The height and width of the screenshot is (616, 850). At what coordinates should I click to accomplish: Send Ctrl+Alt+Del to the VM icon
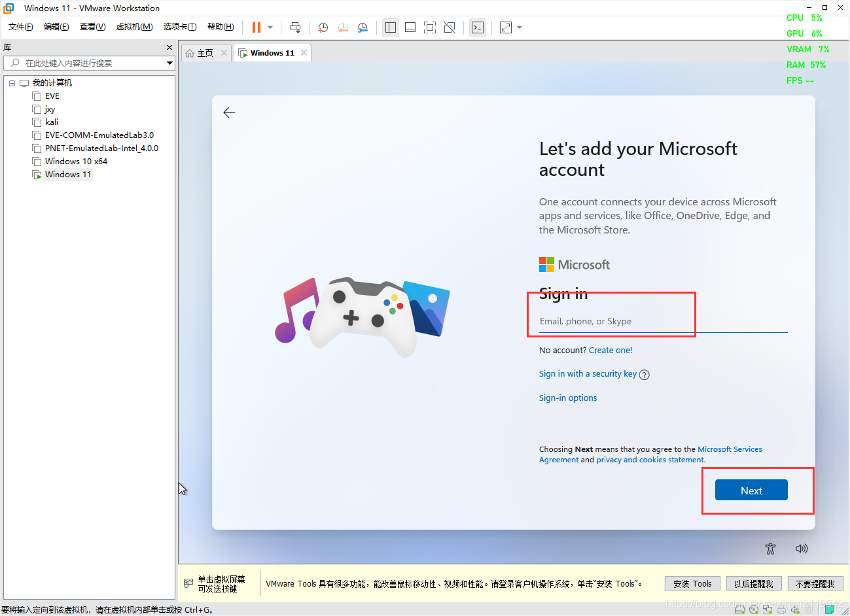(x=295, y=27)
